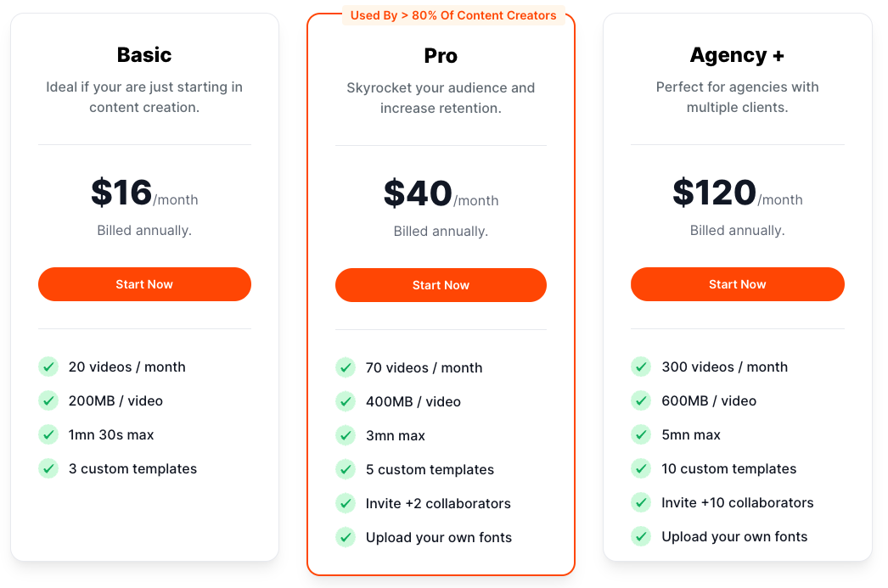The width and height of the screenshot is (888, 588).
Task: Click 'Upload your own fonts' in Pro card
Action: tap(438, 537)
